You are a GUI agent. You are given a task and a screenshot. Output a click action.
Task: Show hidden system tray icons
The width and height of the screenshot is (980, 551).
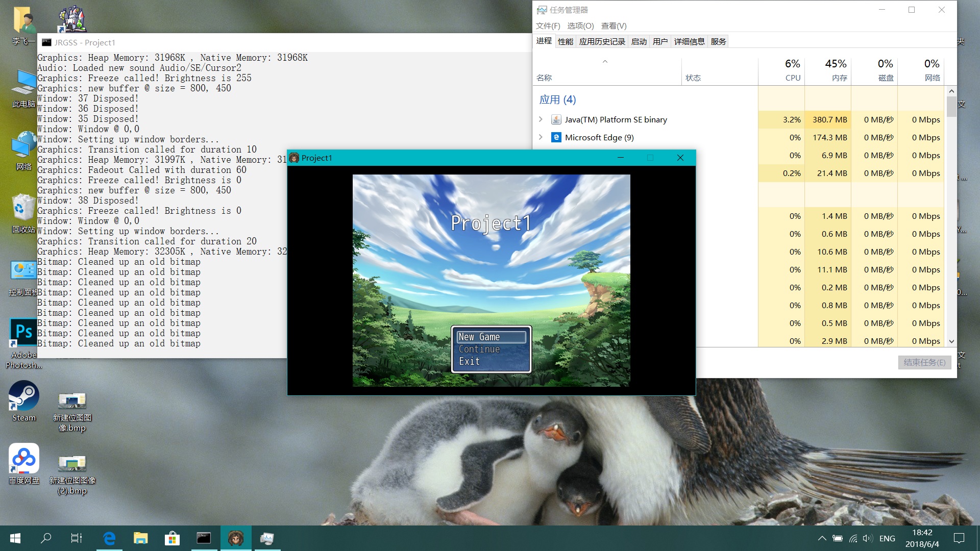tap(822, 538)
